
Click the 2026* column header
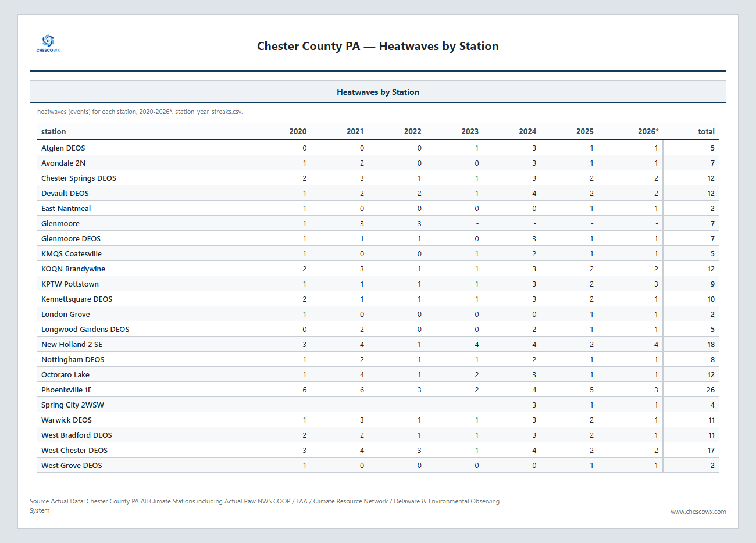[648, 131]
